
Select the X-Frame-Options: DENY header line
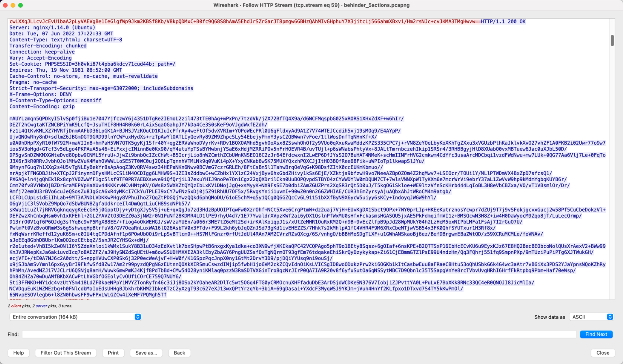(41, 94)
